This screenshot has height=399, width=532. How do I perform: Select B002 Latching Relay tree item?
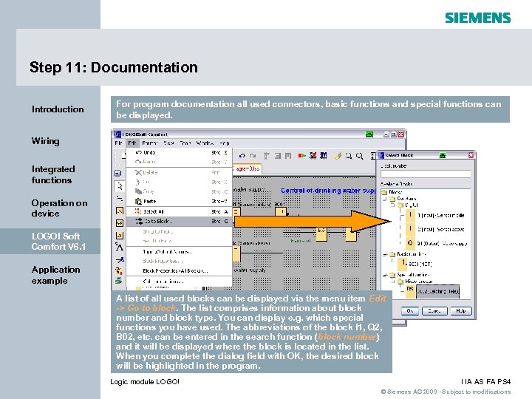pyautogui.click(x=432, y=291)
